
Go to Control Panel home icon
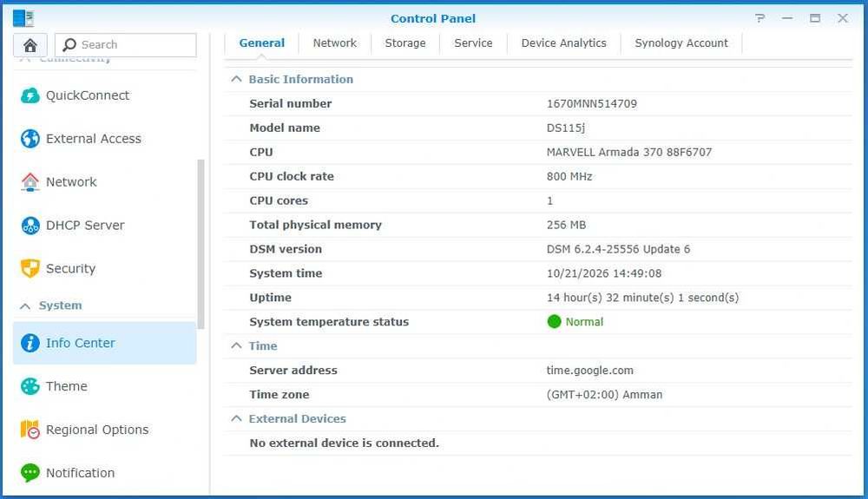pos(30,45)
